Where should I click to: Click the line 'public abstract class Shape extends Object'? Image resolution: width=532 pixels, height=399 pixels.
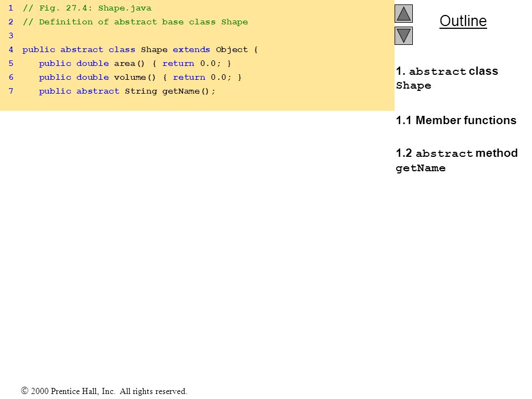click(140, 49)
